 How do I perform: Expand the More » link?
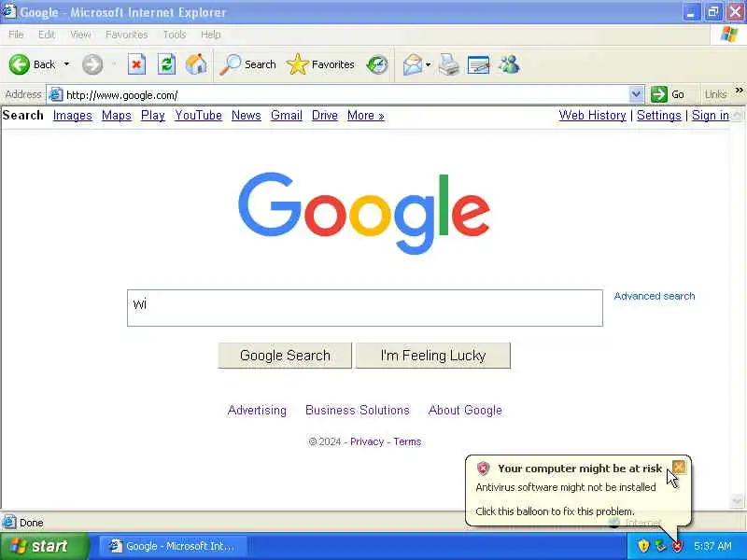tap(365, 115)
